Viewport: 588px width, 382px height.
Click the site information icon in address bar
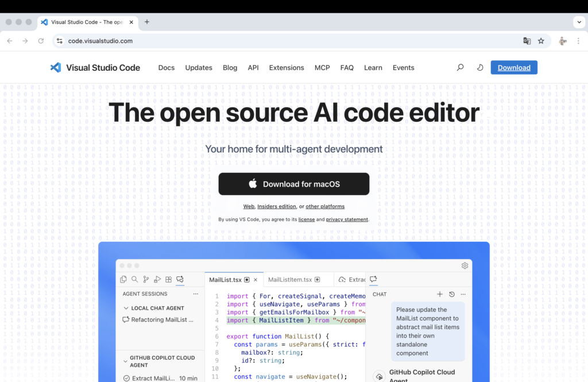click(60, 41)
